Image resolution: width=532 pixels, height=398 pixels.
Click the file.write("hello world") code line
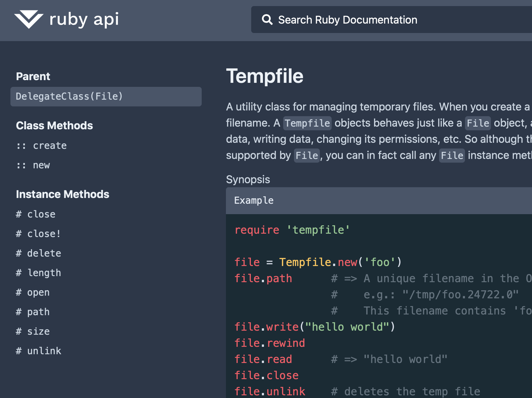[314, 327]
